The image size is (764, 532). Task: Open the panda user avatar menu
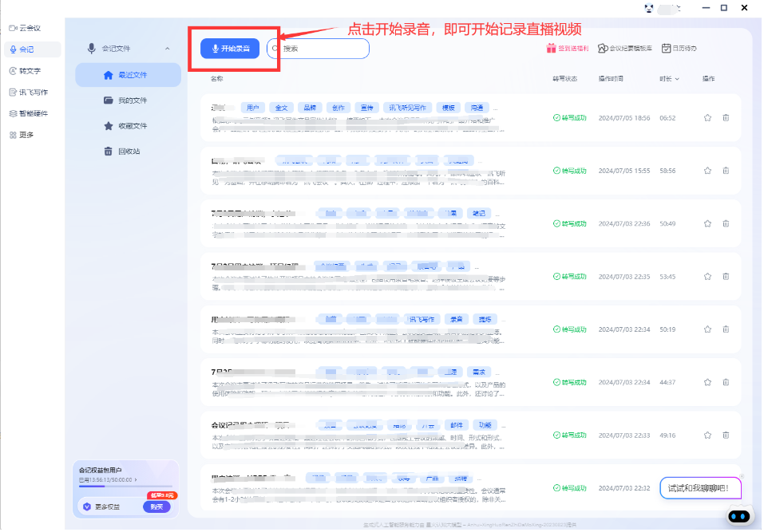[649, 8]
